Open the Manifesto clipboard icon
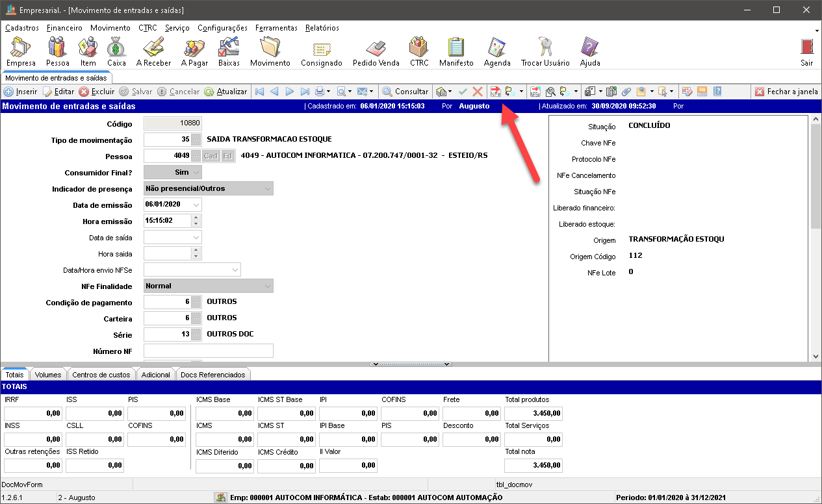The image size is (822, 504). [456, 51]
